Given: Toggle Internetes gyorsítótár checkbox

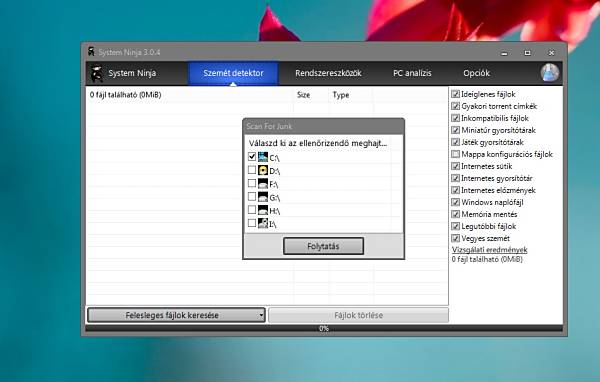Looking at the screenshot, I should [x=455, y=178].
